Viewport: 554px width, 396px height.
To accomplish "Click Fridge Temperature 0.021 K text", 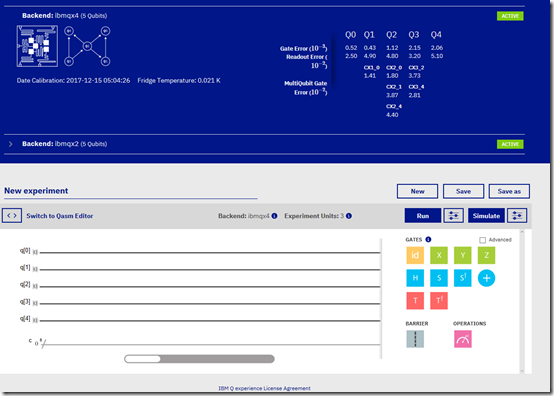I will pyautogui.click(x=179, y=81).
